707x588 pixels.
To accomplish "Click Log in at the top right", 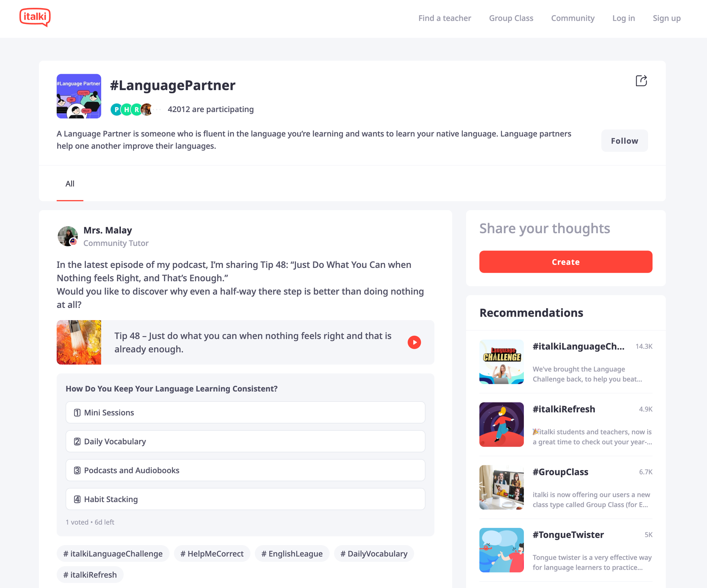I will coord(624,18).
